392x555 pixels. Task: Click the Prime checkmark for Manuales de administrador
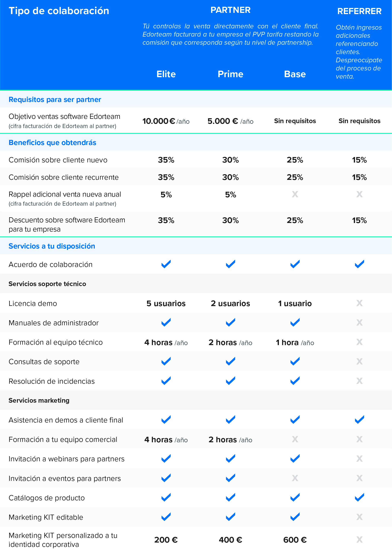(x=230, y=322)
